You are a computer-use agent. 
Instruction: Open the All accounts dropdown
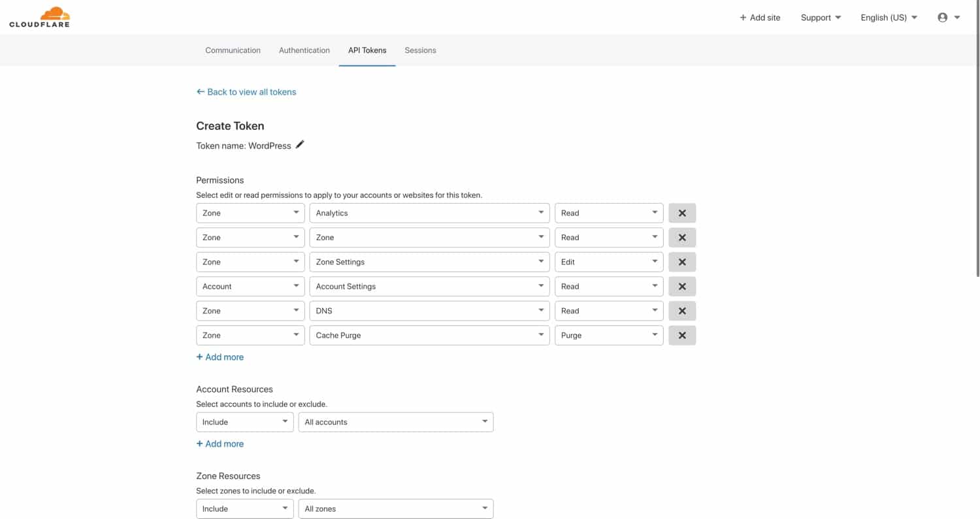(395, 422)
